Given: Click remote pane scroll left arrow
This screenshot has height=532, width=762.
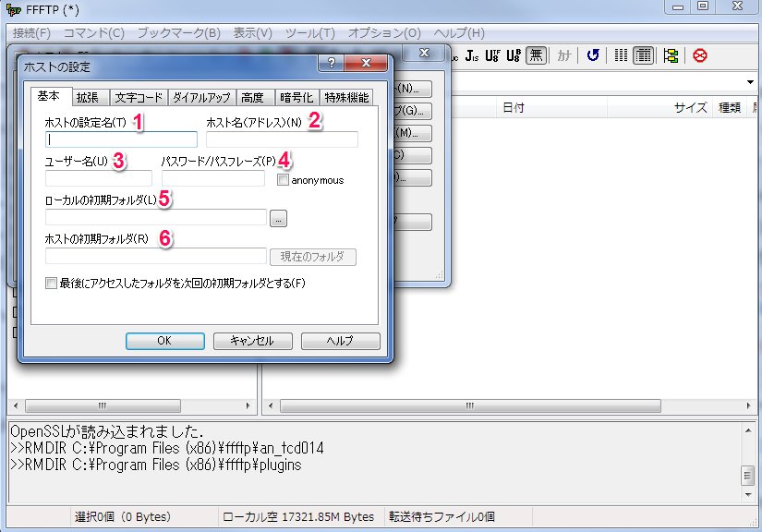Looking at the screenshot, I should [271, 405].
